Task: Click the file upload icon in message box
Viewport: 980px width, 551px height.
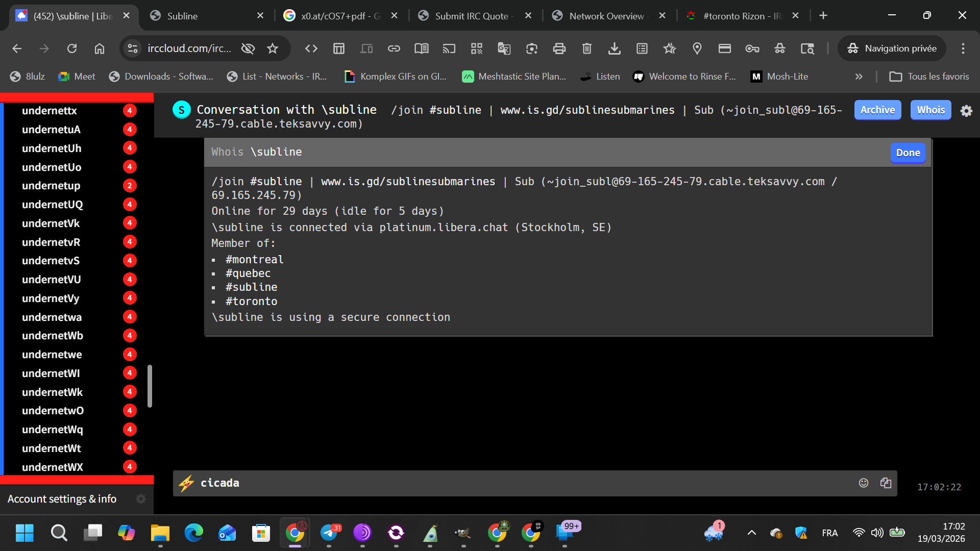Action: [886, 483]
